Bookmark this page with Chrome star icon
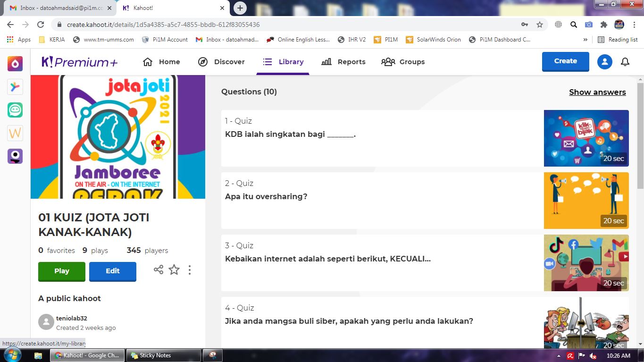Image resolution: width=644 pixels, height=362 pixels. click(x=540, y=25)
